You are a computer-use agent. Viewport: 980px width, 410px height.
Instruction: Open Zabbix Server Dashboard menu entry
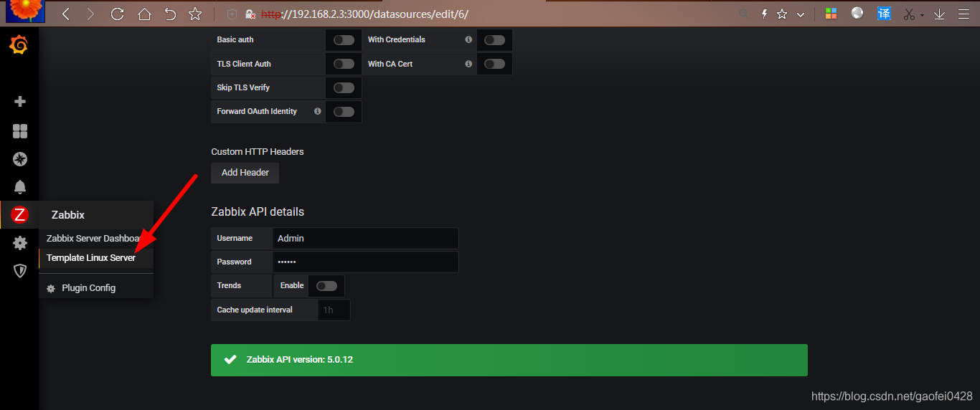tap(95, 239)
